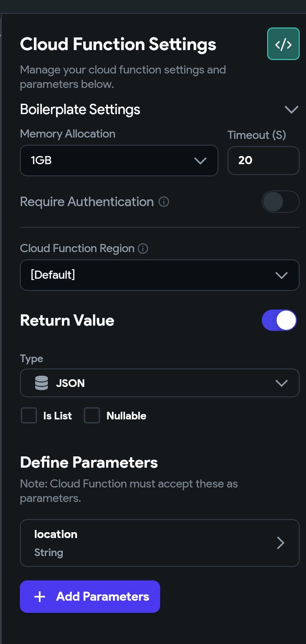Open the Memory Allocation 1GB dropdown
306x644 pixels.
click(x=119, y=160)
